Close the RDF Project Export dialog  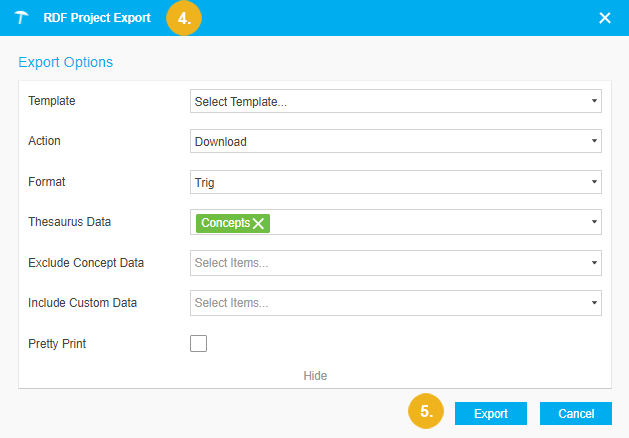[604, 18]
